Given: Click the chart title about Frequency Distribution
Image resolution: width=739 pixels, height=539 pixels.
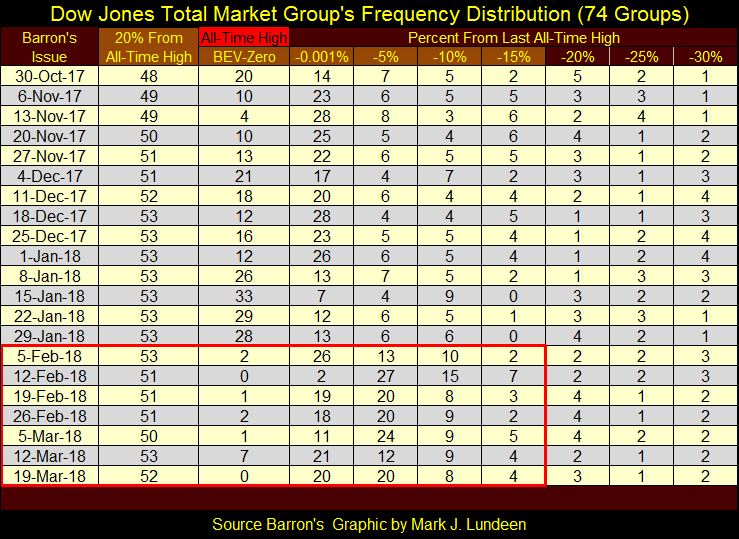Looking at the screenshot, I should (x=369, y=15).
